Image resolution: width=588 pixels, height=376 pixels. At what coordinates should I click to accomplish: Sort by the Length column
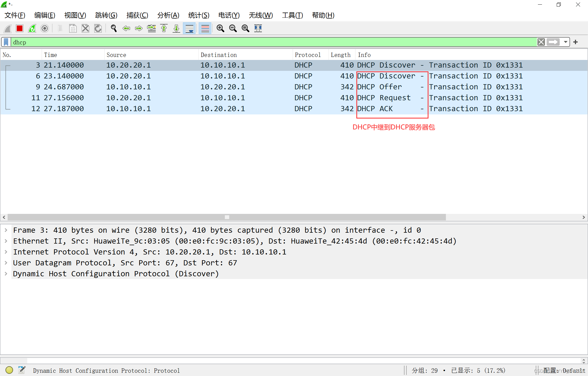click(x=342, y=55)
